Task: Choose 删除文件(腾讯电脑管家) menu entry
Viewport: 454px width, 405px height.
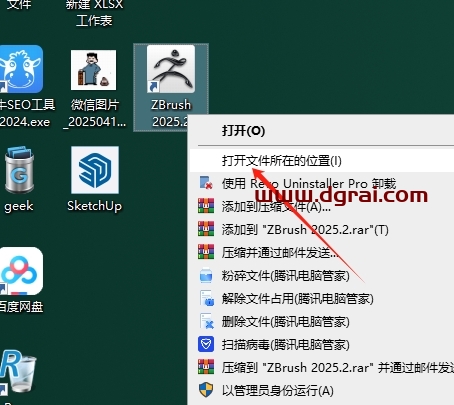Action: click(x=322, y=322)
